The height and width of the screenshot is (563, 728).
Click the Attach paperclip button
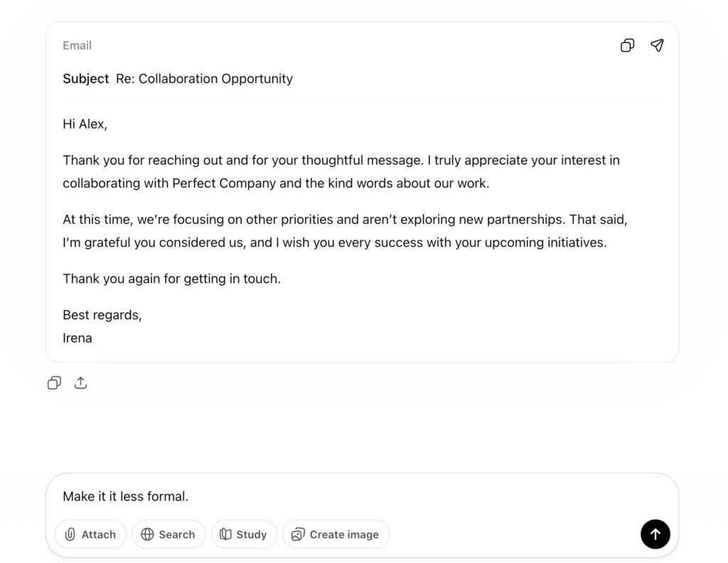coord(90,535)
